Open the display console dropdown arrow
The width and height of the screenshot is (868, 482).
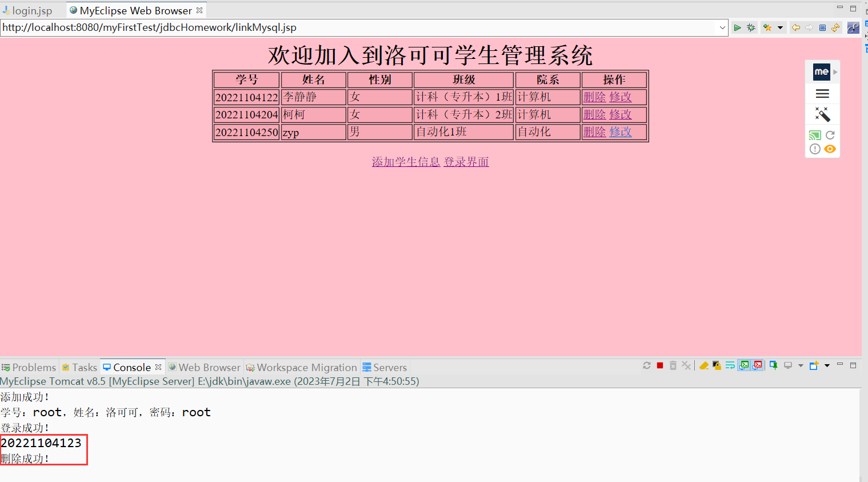click(x=801, y=365)
